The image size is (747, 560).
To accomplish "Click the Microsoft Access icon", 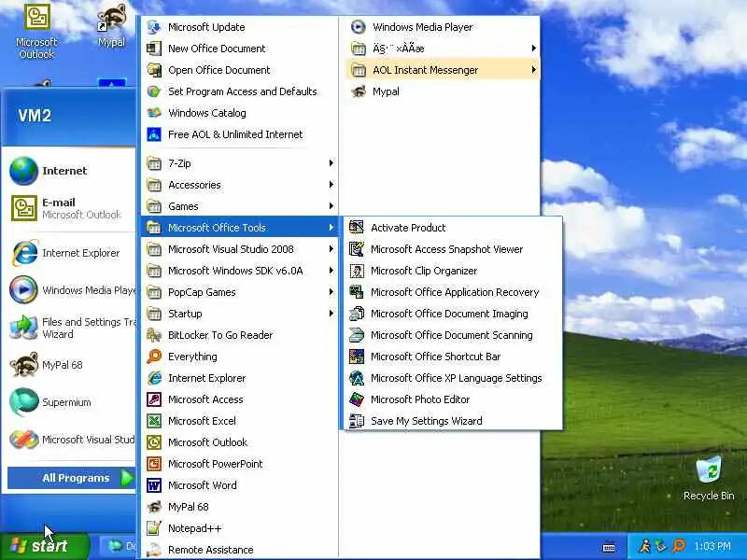I will (x=154, y=399).
